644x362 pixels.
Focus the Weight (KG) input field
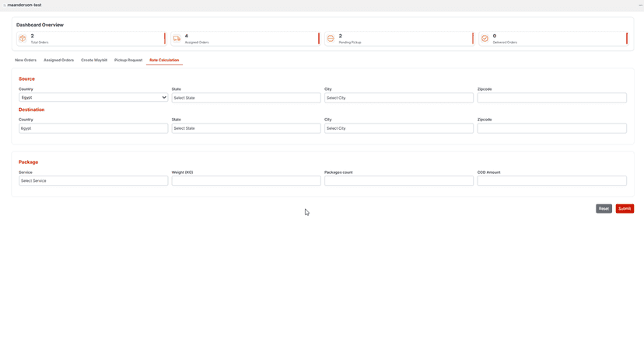point(246,181)
